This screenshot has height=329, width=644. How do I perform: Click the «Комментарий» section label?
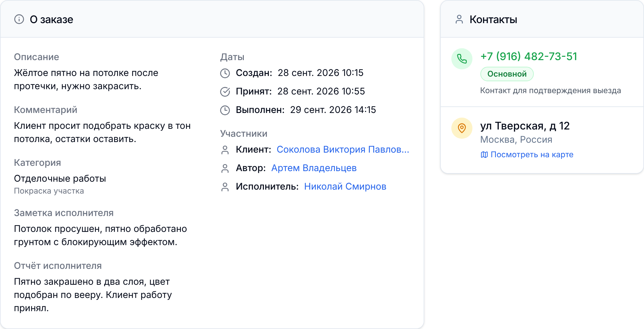tap(46, 110)
